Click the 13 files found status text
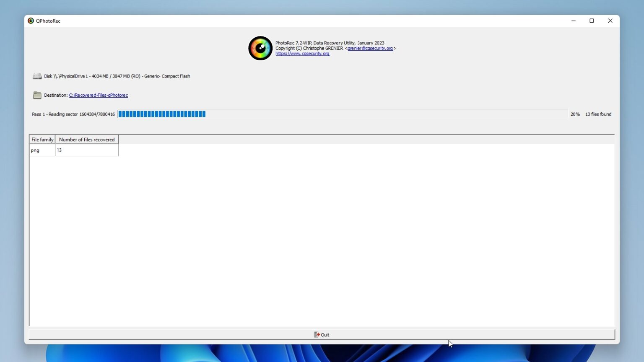 coord(598,114)
